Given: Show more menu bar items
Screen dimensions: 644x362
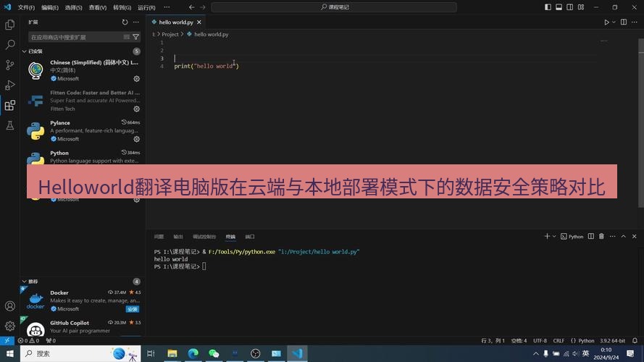Looking at the screenshot, I should point(167,7).
